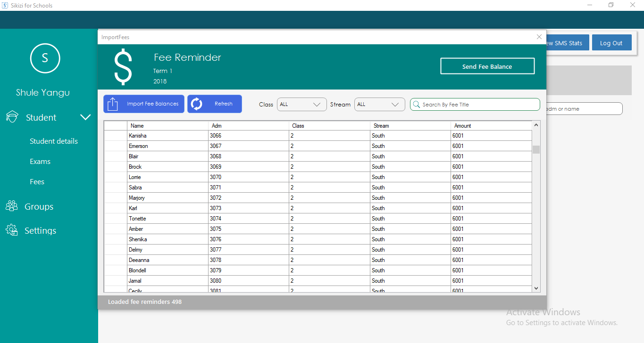644x343 pixels.
Task: Open the Stream ALL dropdown
Action: pyautogui.click(x=380, y=105)
